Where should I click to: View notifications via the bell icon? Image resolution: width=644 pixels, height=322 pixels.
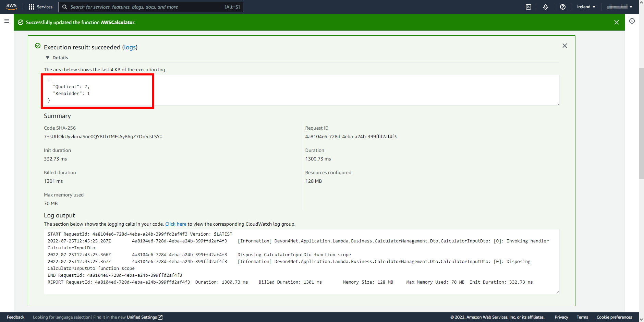click(x=546, y=7)
